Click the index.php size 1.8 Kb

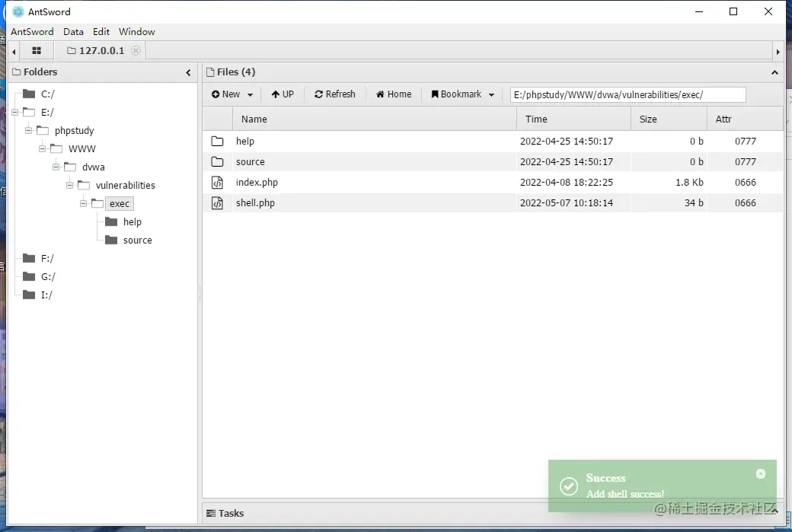click(689, 182)
